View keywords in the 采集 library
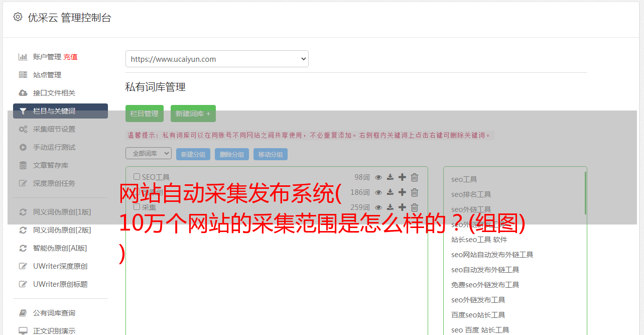The height and width of the screenshot is (335, 644). click(x=378, y=207)
